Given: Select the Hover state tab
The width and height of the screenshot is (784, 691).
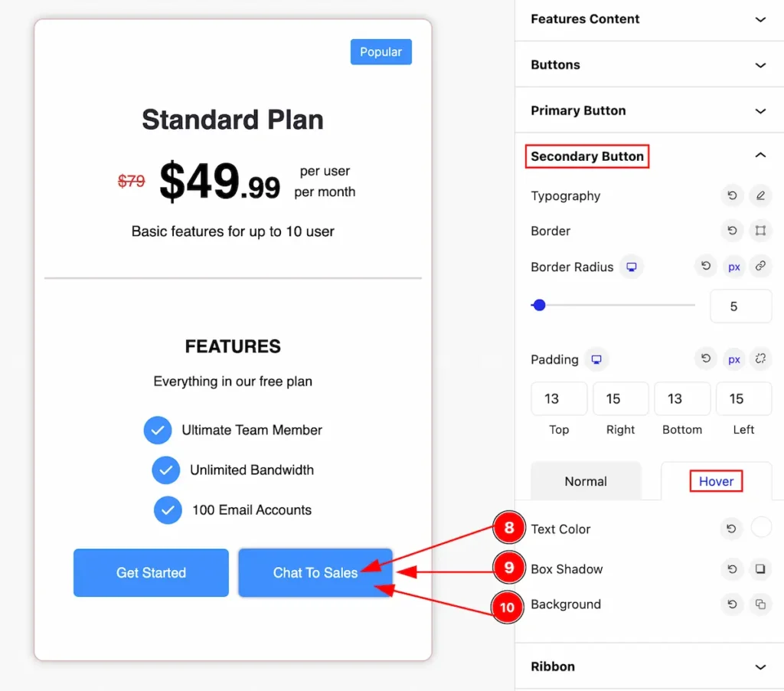Looking at the screenshot, I should (x=716, y=481).
